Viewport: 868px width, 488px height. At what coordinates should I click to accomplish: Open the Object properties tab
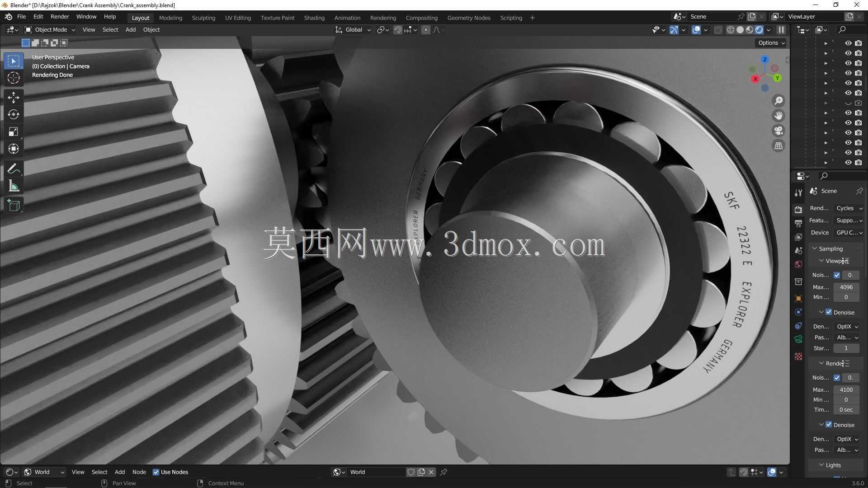[x=798, y=298]
